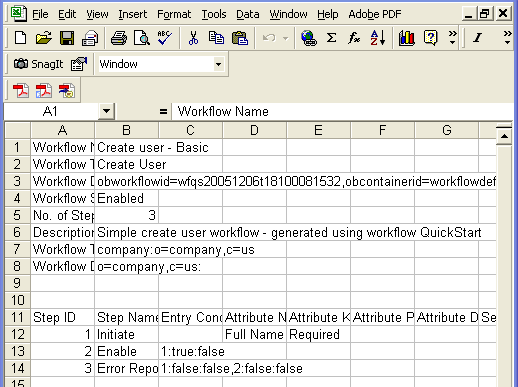This screenshot has width=518, height=387.
Task: Select cell with 'Create user - Basic'
Action: pos(127,147)
